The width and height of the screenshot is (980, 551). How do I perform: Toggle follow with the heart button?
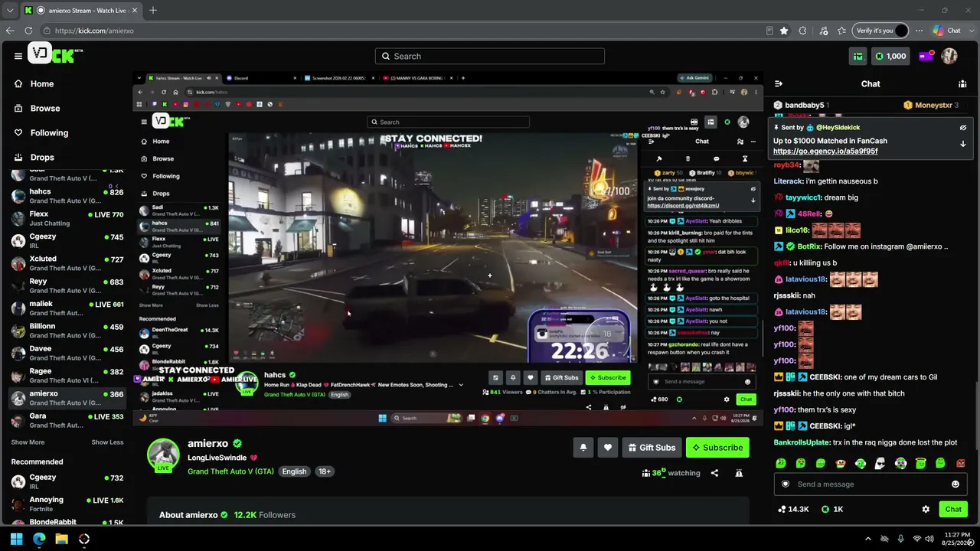point(608,448)
